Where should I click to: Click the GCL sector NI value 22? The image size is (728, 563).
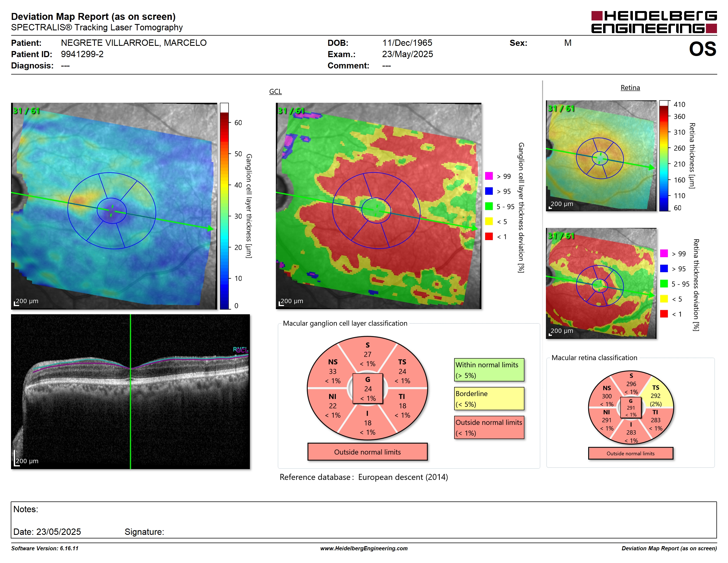pos(333,406)
